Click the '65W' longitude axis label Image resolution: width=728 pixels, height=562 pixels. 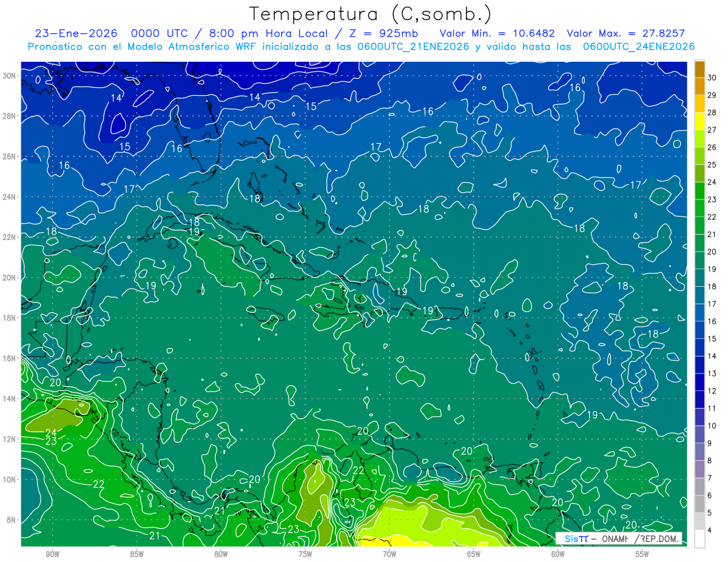[x=474, y=554]
